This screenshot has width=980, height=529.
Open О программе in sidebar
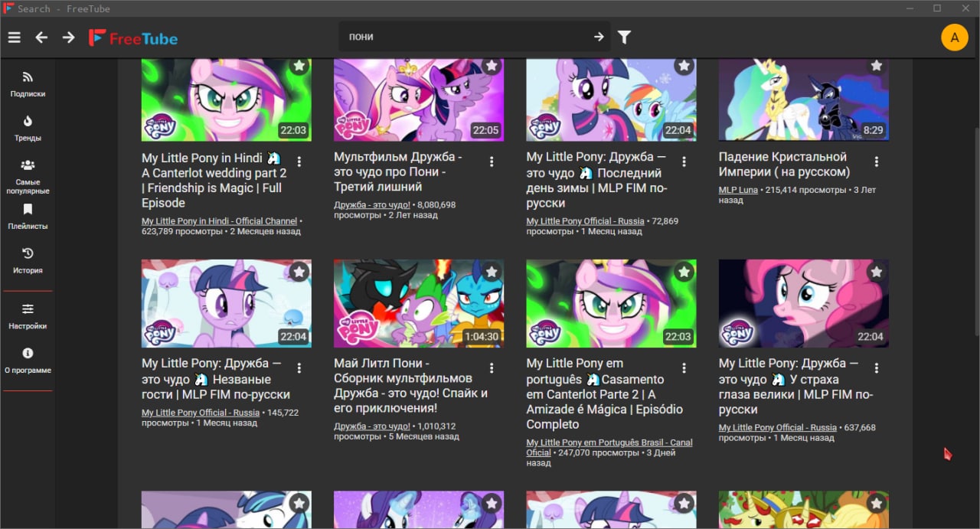pyautogui.click(x=28, y=361)
